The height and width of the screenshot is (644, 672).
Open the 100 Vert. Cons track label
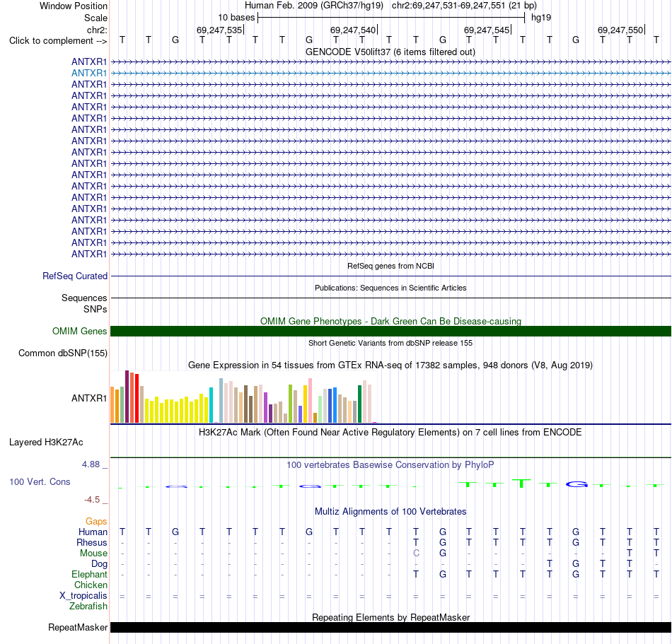pyautogui.click(x=40, y=482)
